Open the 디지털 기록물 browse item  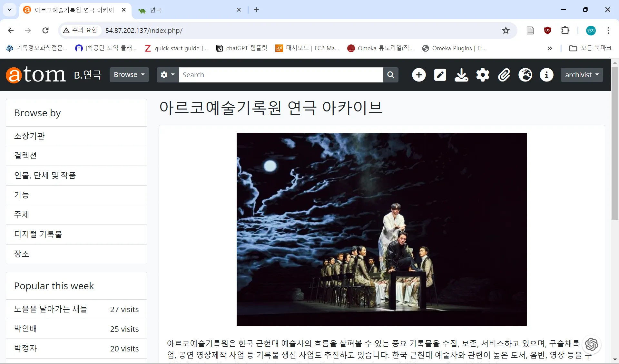pos(38,234)
